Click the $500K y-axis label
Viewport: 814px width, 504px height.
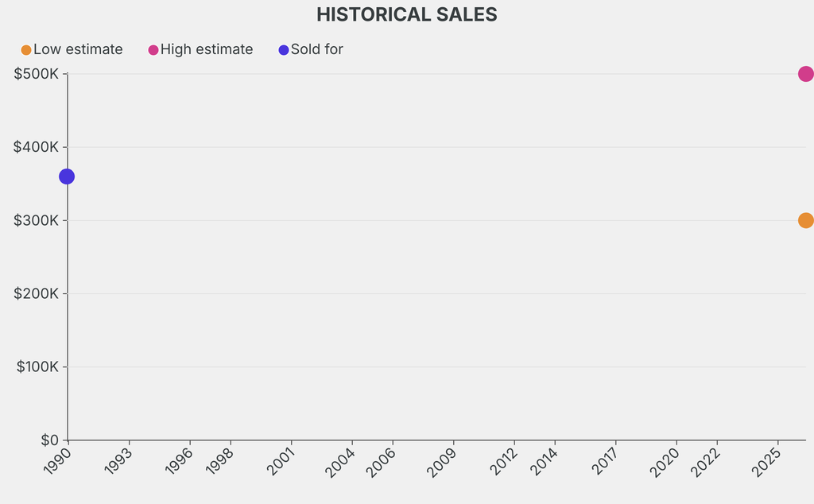(37, 74)
